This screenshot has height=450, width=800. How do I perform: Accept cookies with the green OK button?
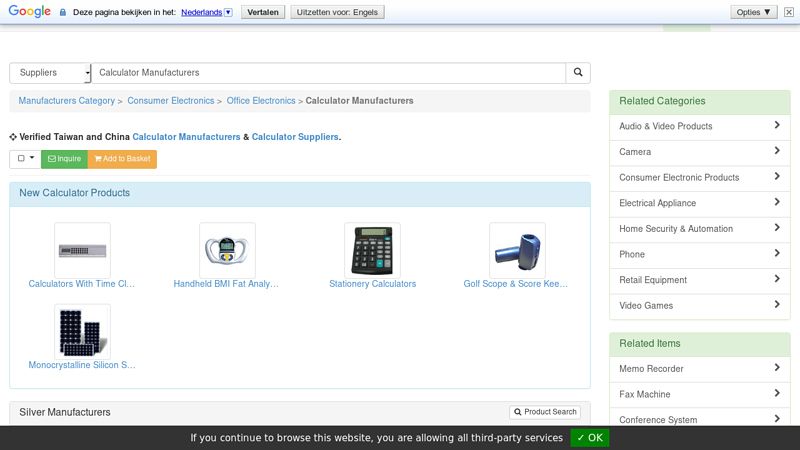point(590,438)
